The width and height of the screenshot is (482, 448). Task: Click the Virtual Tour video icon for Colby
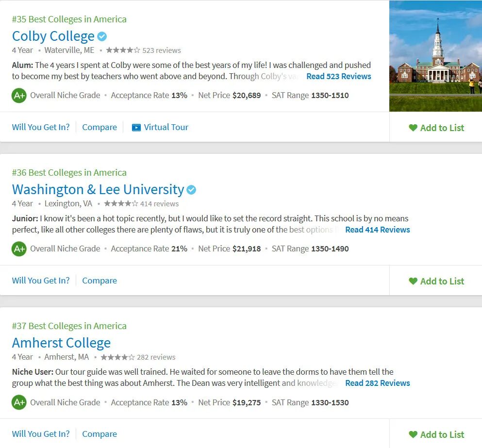[136, 128]
